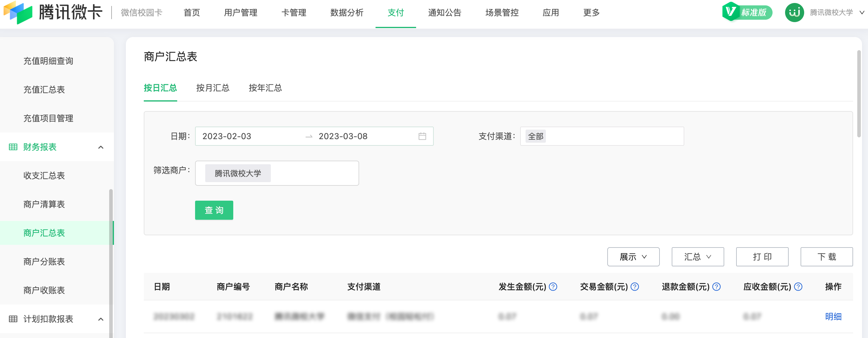
Task: Click the 全部 payment channel tag
Action: click(x=535, y=136)
